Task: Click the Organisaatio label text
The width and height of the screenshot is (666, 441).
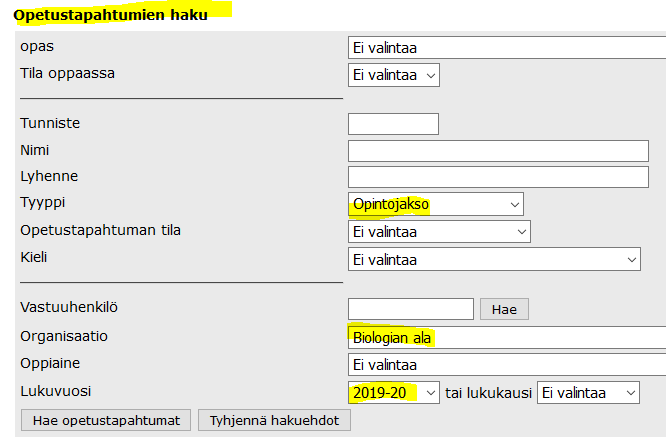Action: [64, 336]
